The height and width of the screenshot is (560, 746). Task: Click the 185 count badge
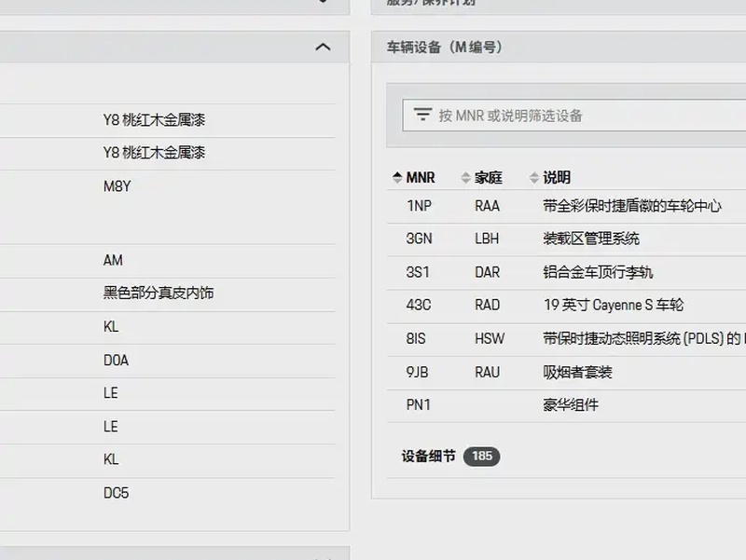481,457
